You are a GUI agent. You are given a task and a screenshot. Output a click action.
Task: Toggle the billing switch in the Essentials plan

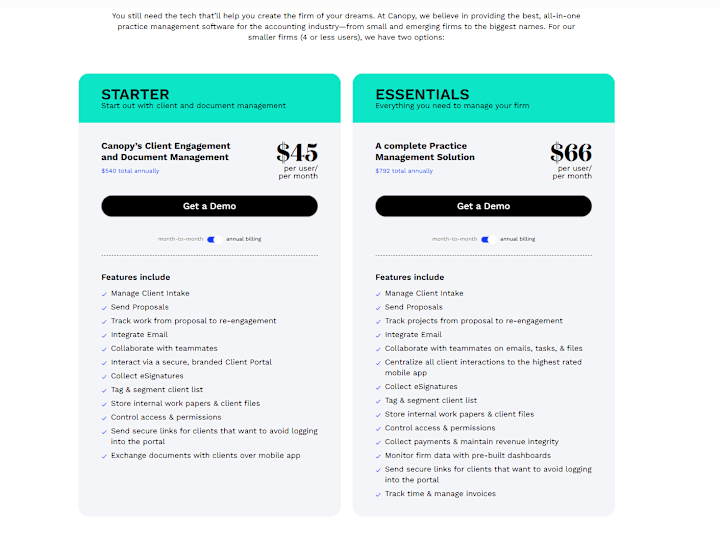[x=488, y=239]
